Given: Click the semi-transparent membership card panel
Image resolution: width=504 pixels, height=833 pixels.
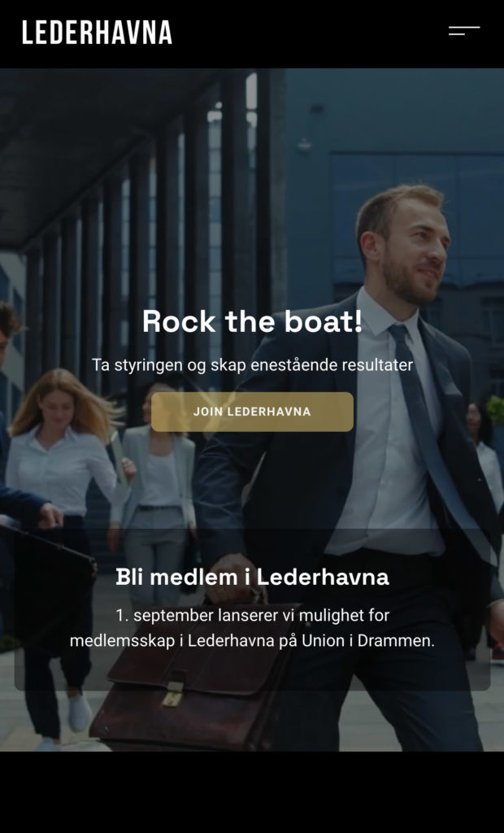Looking at the screenshot, I should [x=252, y=610].
